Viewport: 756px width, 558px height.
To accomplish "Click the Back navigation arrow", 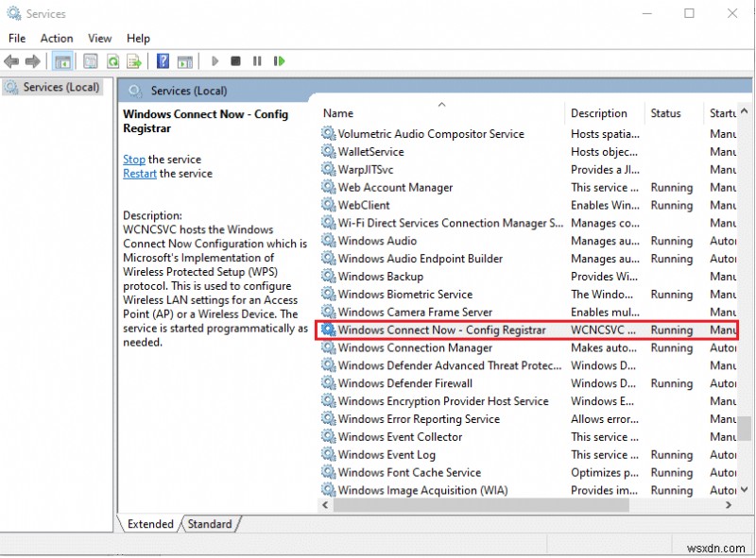I will coord(11,60).
